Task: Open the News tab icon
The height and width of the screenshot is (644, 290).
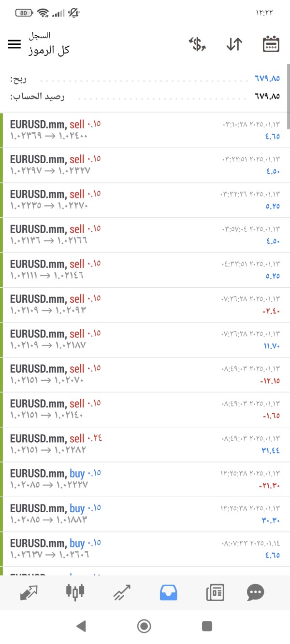Action: [215, 592]
